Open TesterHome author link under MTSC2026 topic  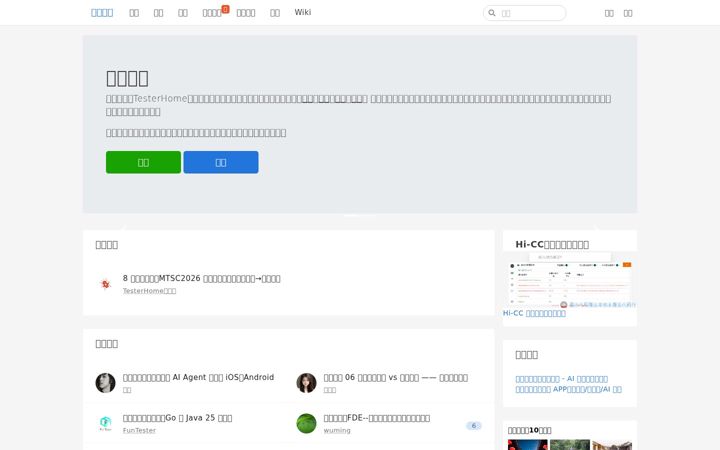click(149, 291)
